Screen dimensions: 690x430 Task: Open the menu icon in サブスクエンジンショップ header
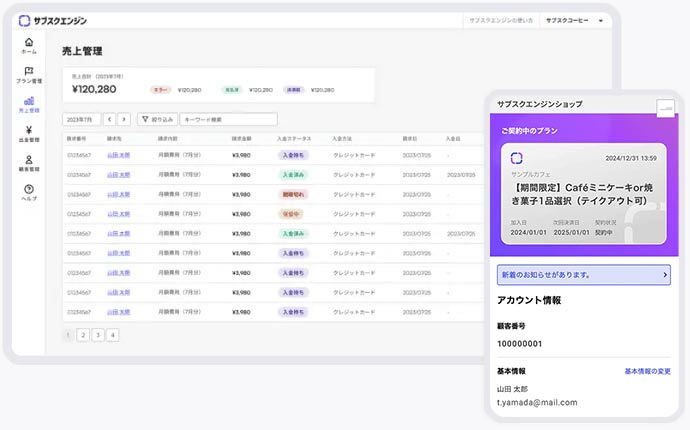click(x=665, y=108)
